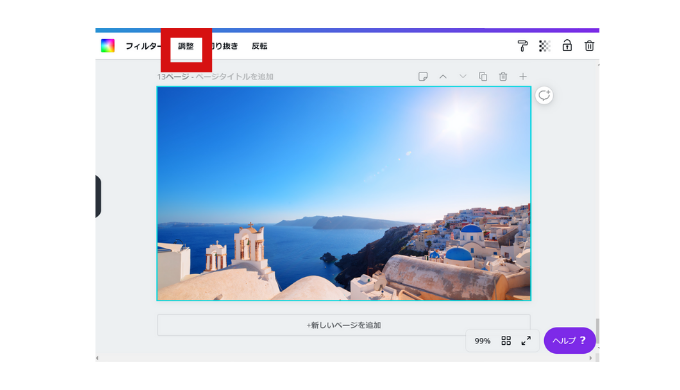Open the 99% zoom level dropdown
The image size is (680, 390).
point(482,341)
